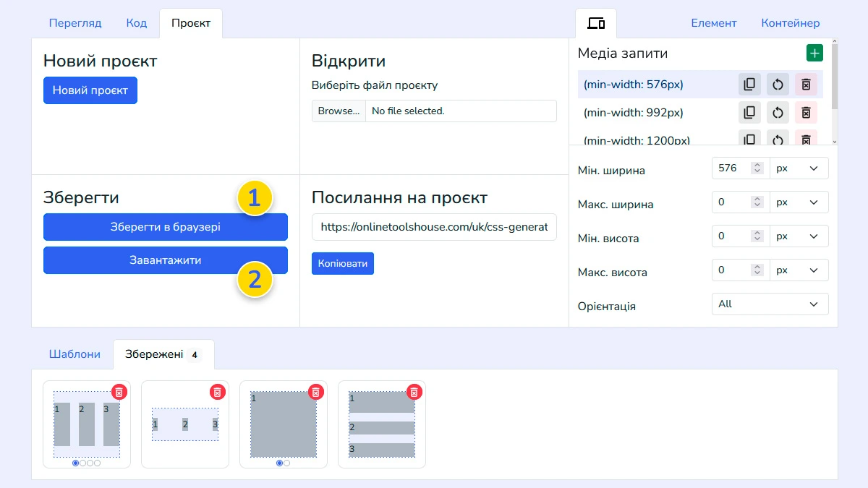This screenshot has width=868, height=488.
Task: Click the Копіювати button under the project link
Action: (342, 263)
